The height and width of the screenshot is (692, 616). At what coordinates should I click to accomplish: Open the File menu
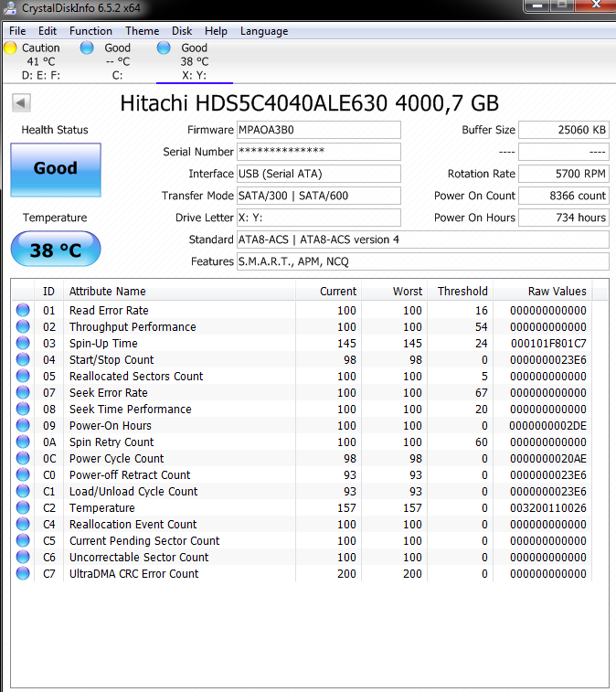(17, 31)
